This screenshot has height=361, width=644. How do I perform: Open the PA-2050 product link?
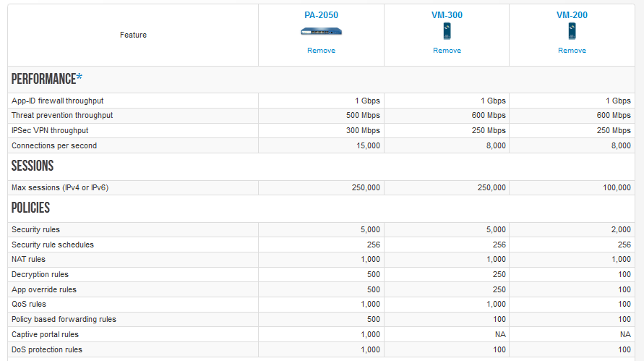click(x=321, y=15)
